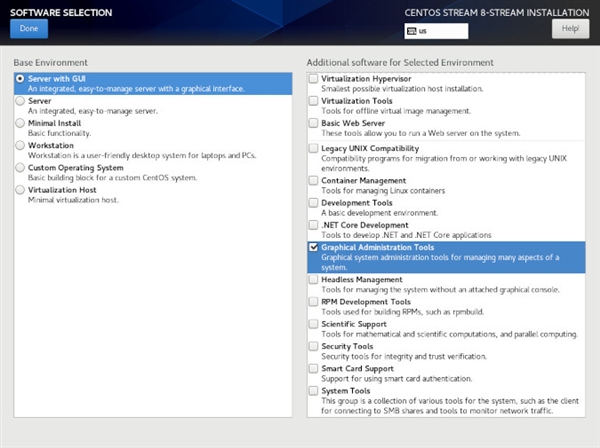Click the keyboard layout icon
Image resolution: width=600 pixels, height=448 pixels.
click(x=411, y=31)
